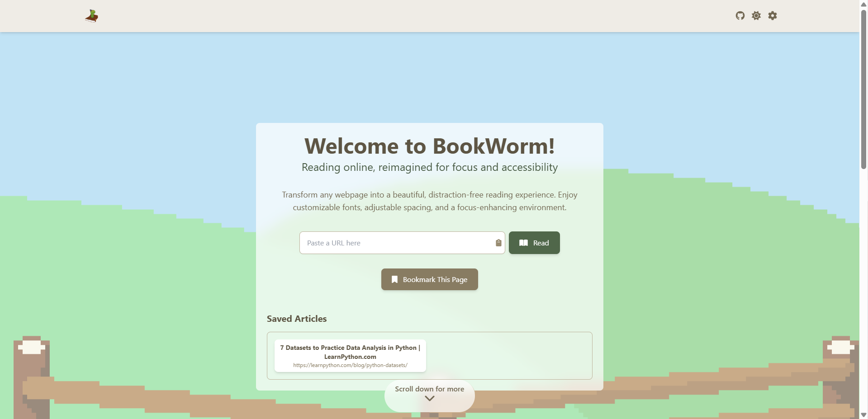
Task: Click the book icon on the Read button
Action: click(x=523, y=243)
